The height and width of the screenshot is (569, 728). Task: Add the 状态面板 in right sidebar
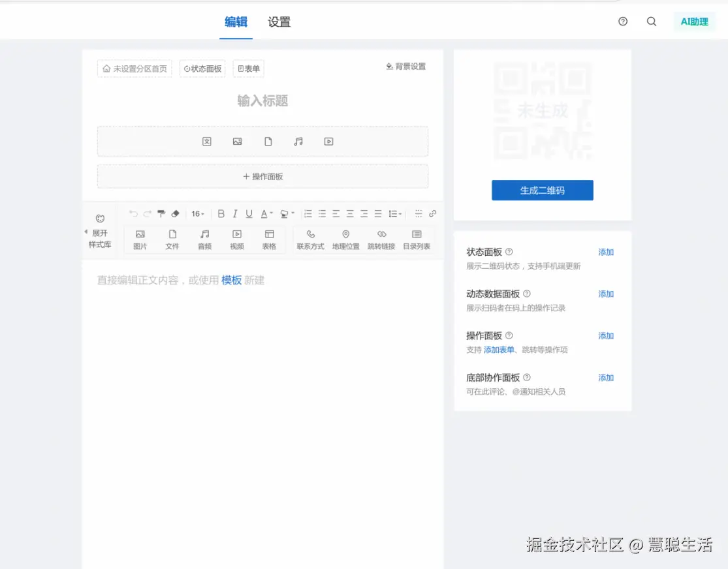(x=606, y=252)
